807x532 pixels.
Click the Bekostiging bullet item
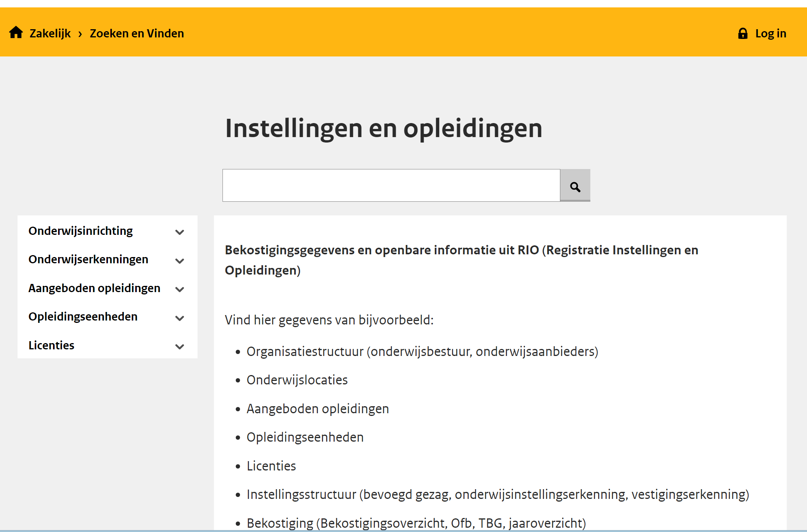(416, 523)
